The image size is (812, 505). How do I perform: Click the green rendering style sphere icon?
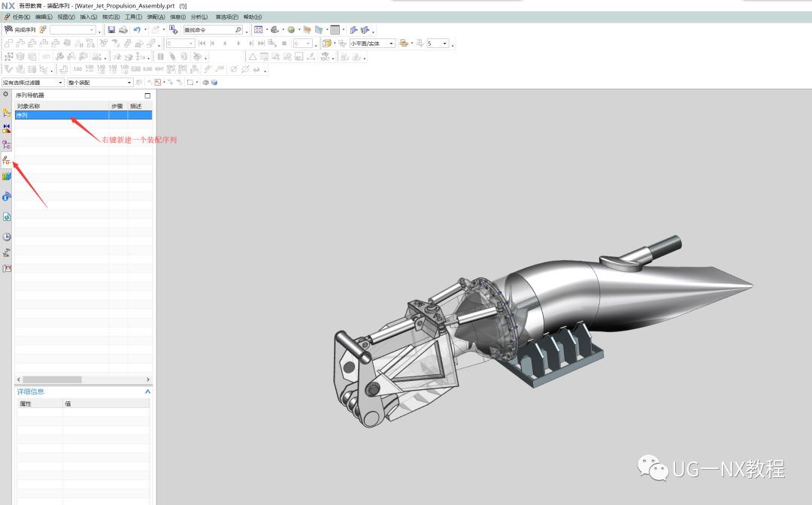[291, 30]
